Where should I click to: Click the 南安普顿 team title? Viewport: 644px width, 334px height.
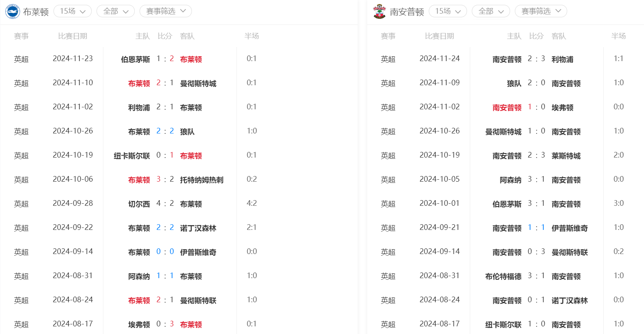[x=407, y=12]
